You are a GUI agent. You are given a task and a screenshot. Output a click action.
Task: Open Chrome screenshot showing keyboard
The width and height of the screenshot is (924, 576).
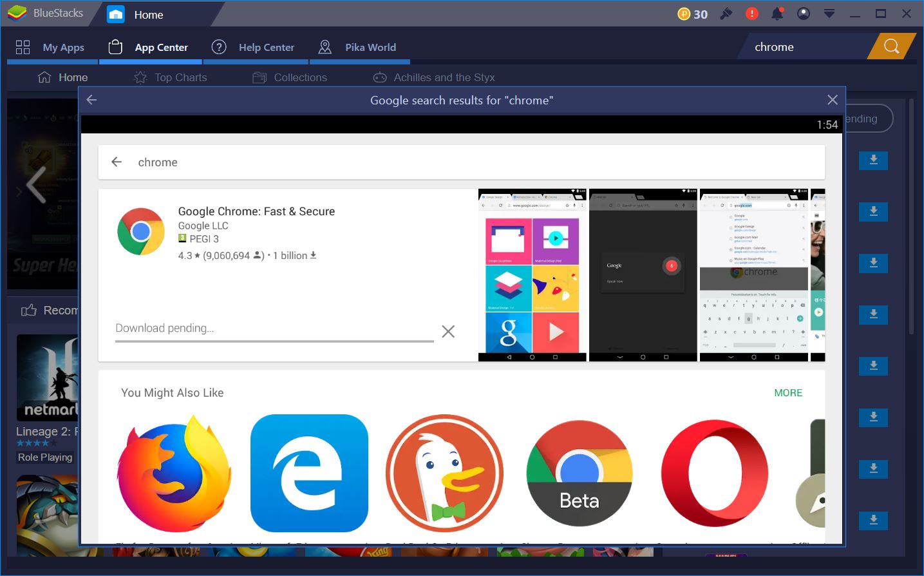pos(754,275)
